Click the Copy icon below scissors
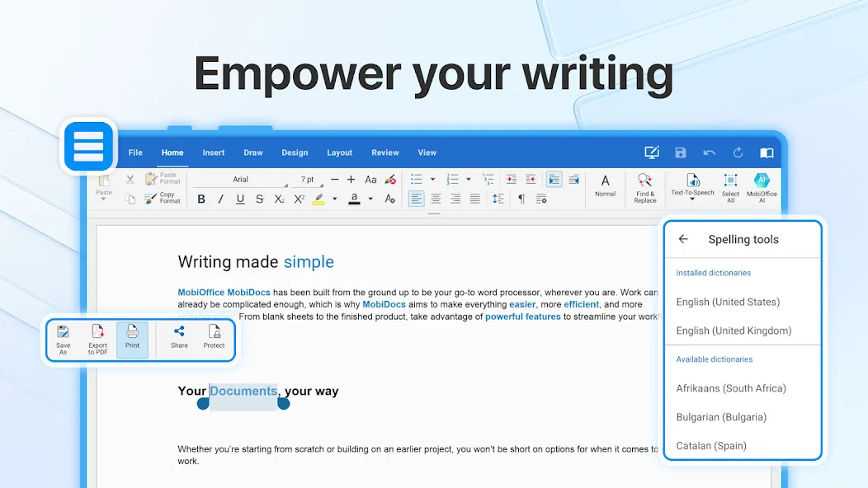The width and height of the screenshot is (868, 488). click(x=130, y=199)
